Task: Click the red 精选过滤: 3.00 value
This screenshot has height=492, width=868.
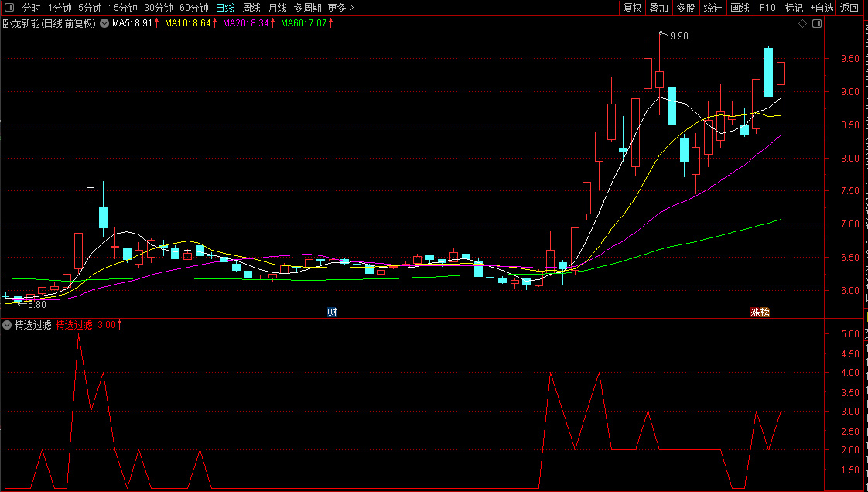Action: [x=86, y=325]
